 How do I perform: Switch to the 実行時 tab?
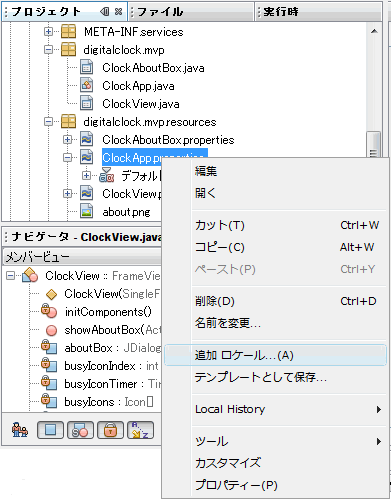(318, 12)
